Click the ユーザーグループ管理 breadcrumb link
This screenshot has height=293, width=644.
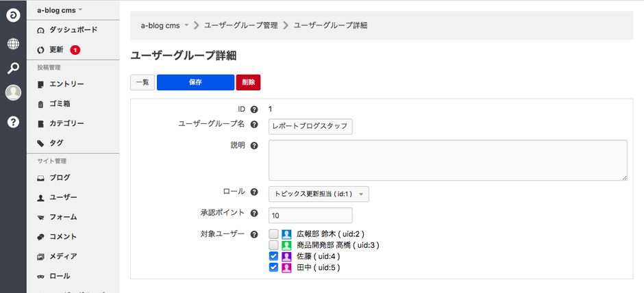tap(240, 25)
